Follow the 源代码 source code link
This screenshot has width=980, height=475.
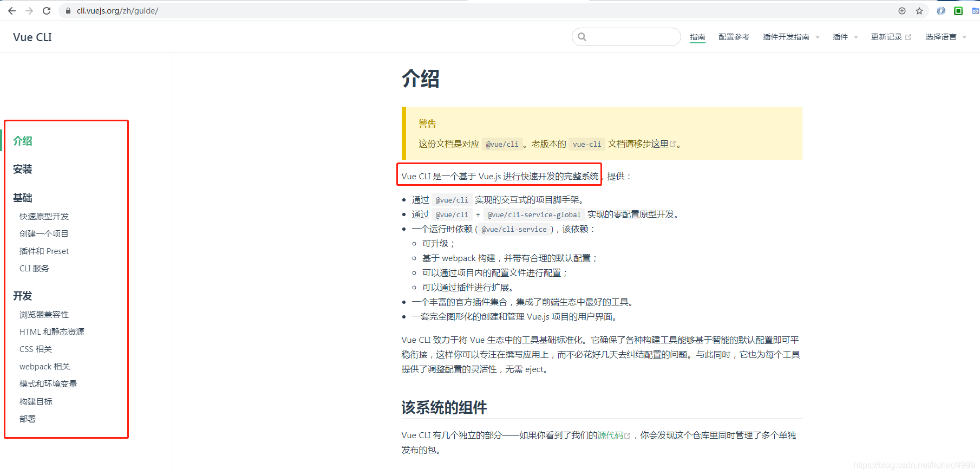point(614,435)
